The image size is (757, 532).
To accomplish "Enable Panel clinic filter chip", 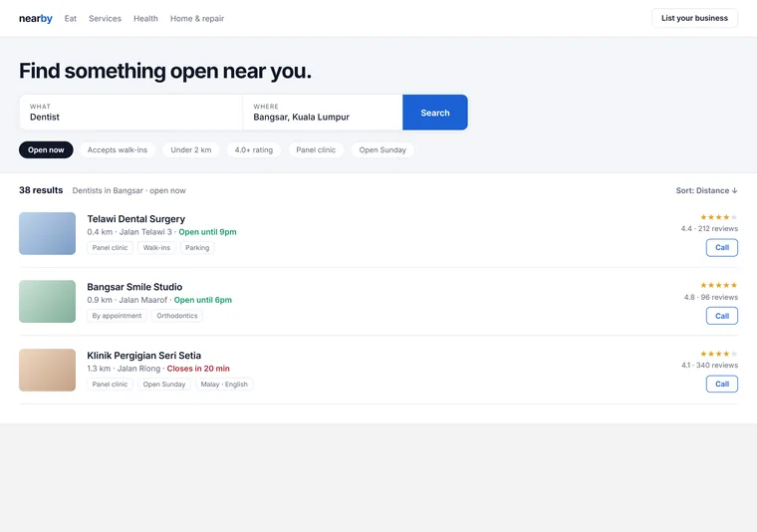I will pos(316,149).
